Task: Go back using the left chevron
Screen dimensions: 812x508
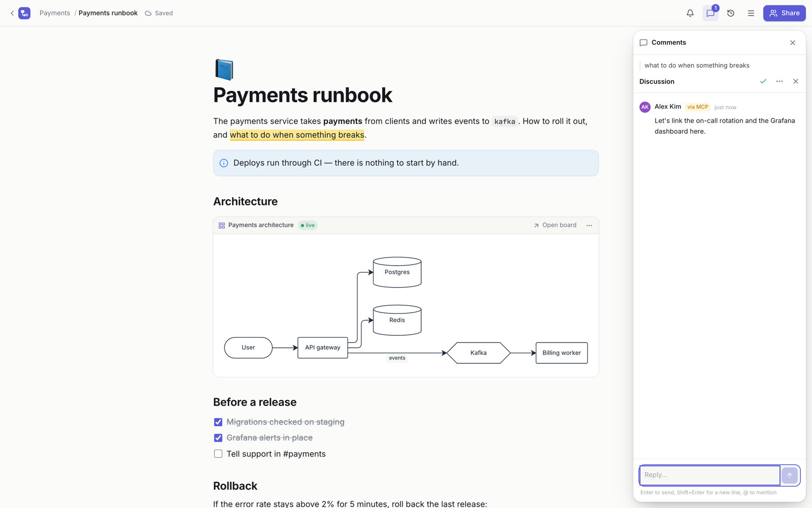Action: [12, 13]
